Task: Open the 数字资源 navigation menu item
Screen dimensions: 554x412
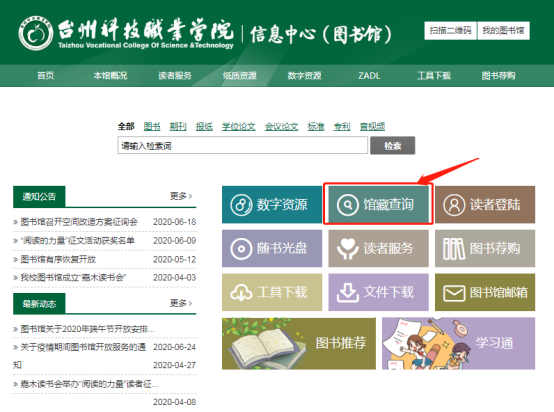Action: tap(304, 76)
